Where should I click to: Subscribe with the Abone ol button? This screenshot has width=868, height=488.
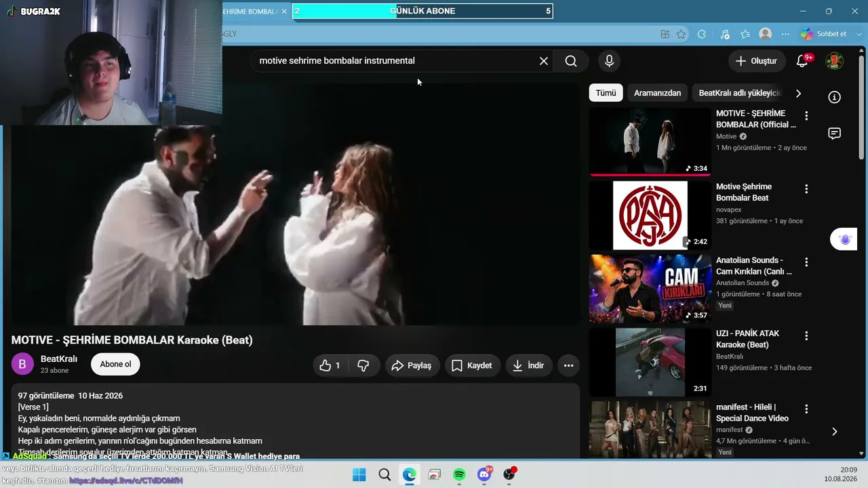pos(115,364)
